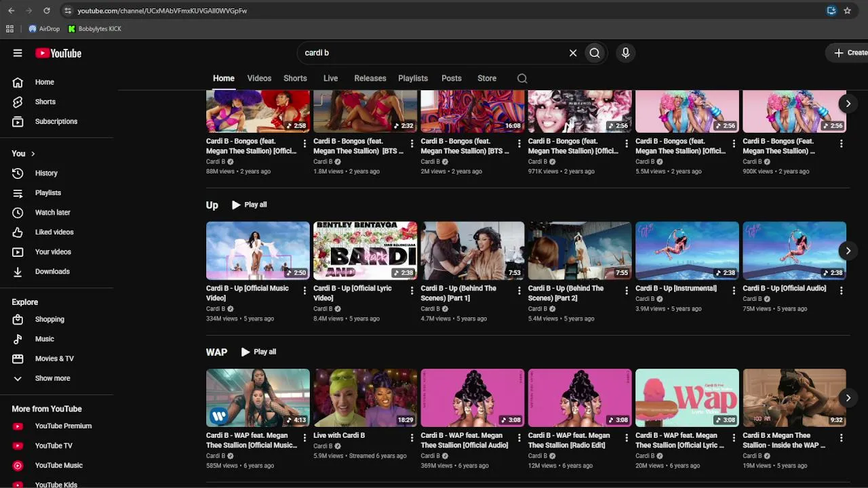The height and width of the screenshot is (488, 868).
Task: Open Live with Cardi B thumbnail
Action: point(365,398)
